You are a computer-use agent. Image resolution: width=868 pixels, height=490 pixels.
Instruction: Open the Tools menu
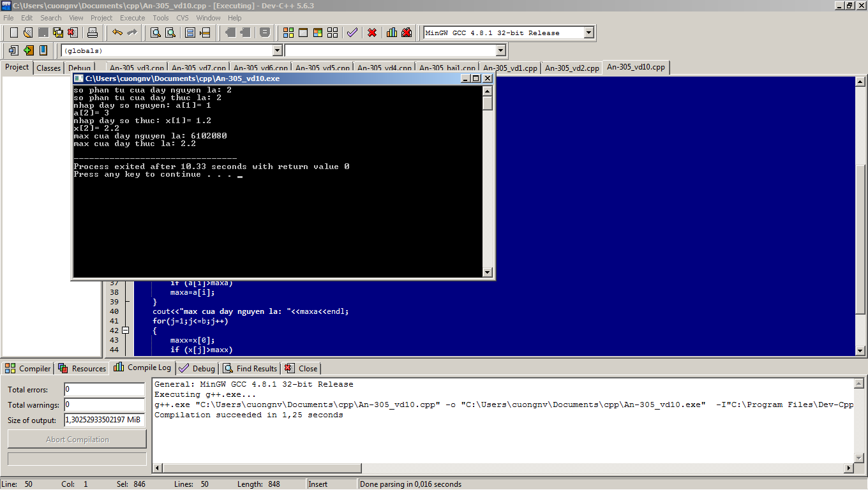[x=161, y=18]
